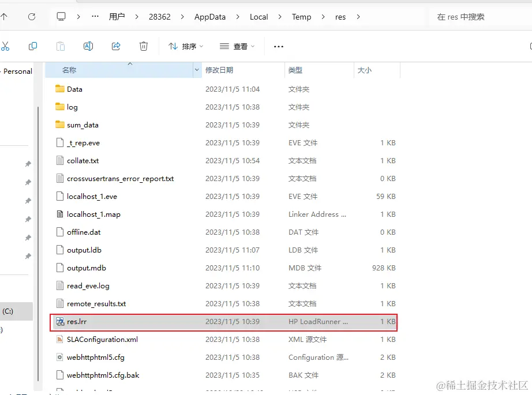Click the 928 KB size cell
532x395 pixels.
tap(384, 268)
